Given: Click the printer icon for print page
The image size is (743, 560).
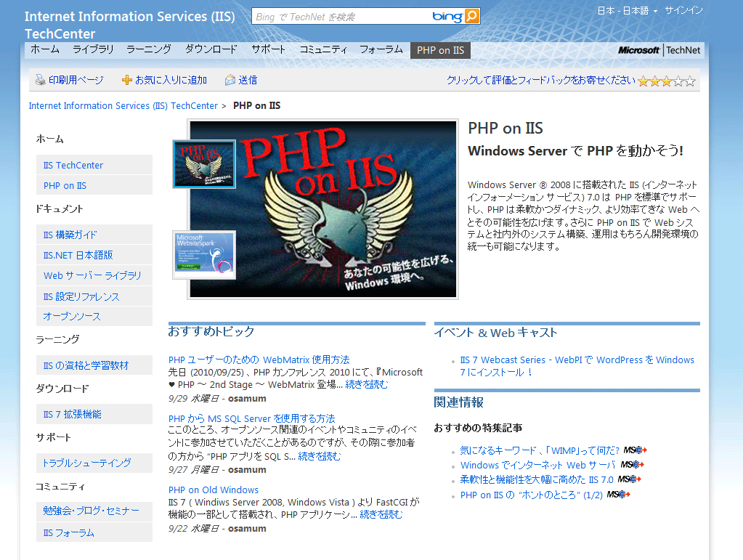Looking at the screenshot, I should (40, 80).
